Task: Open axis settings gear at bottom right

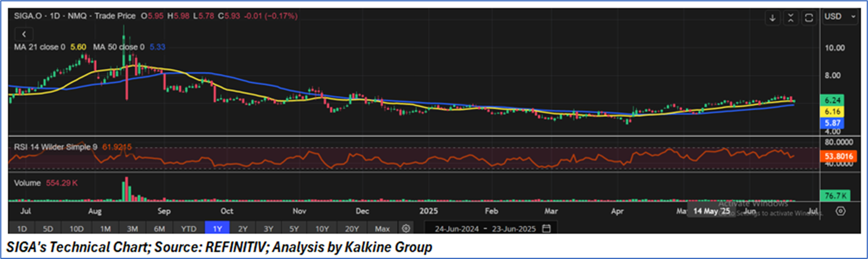Action: pyautogui.click(x=840, y=211)
